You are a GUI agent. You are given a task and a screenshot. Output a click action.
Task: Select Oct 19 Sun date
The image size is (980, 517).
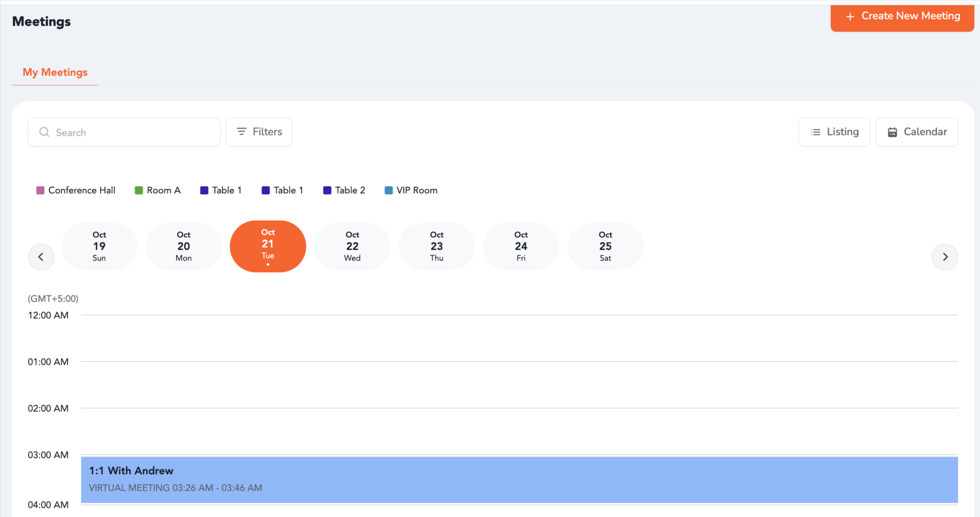click(x=99, y=246)
